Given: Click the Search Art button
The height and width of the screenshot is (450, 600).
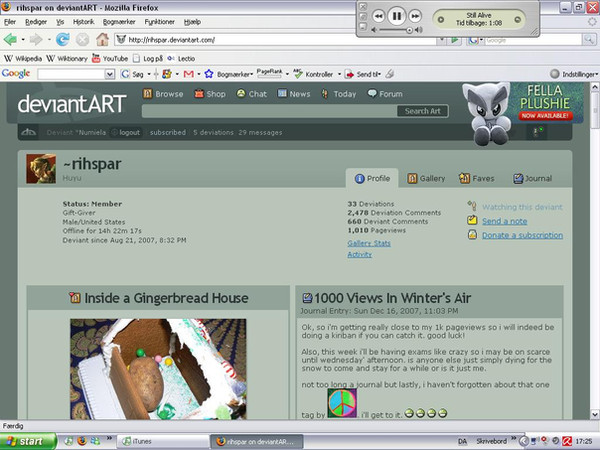Looking at the screenshot, I should [422, 111].
